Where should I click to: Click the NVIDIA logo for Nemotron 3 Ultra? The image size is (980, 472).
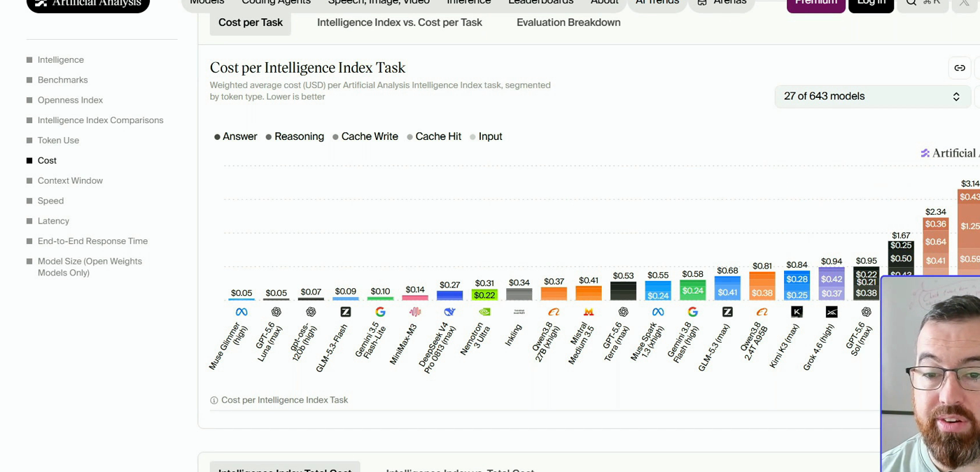coord(484,312)
